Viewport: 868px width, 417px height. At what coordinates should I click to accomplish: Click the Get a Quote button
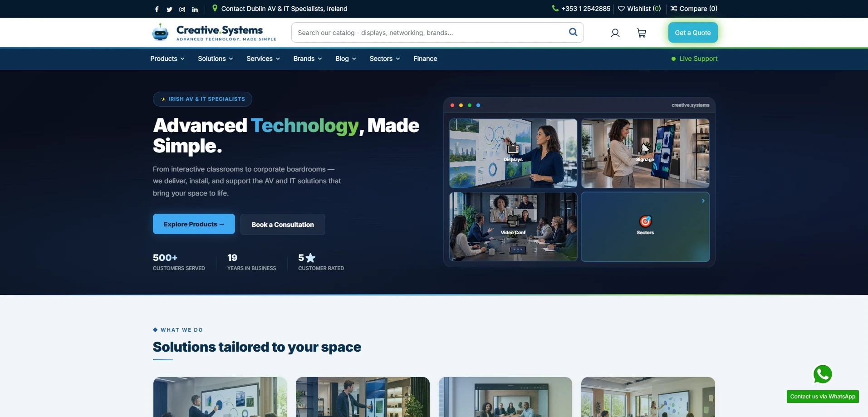693,33
